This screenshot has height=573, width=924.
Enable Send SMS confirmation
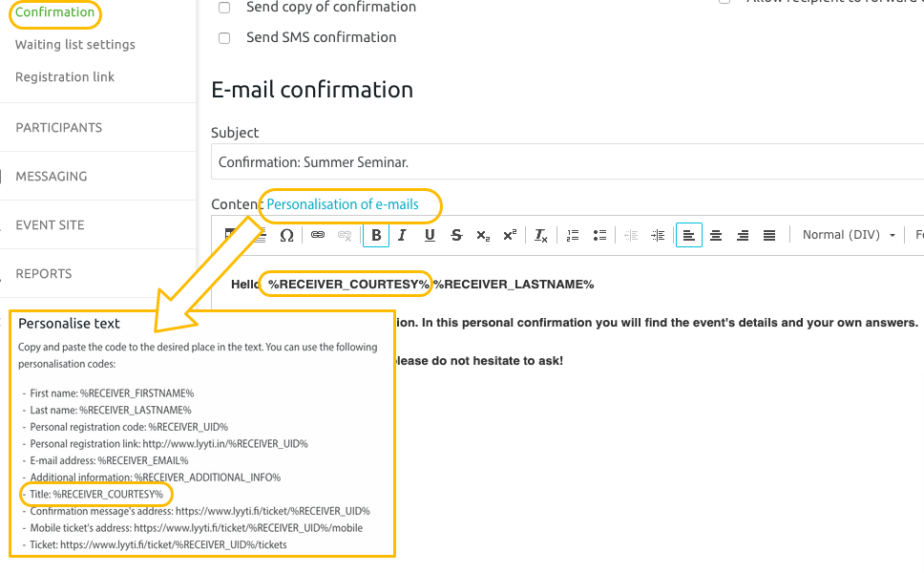pos(224,38)
